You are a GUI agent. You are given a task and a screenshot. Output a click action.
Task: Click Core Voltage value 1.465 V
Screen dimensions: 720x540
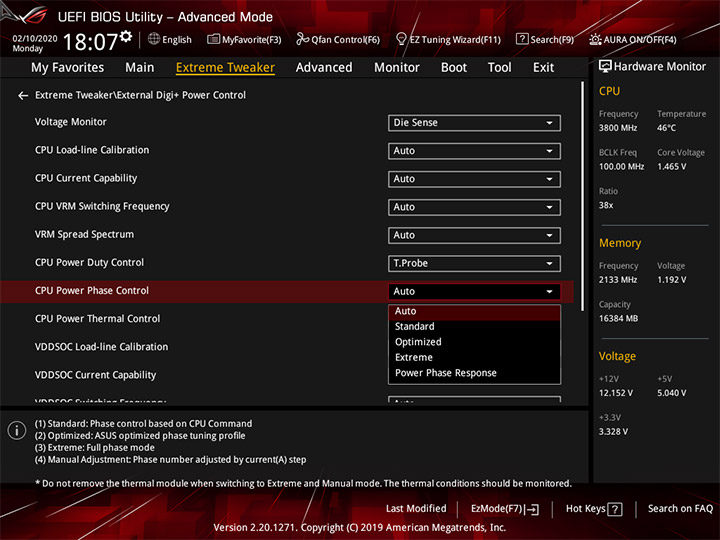click(672, 167)
